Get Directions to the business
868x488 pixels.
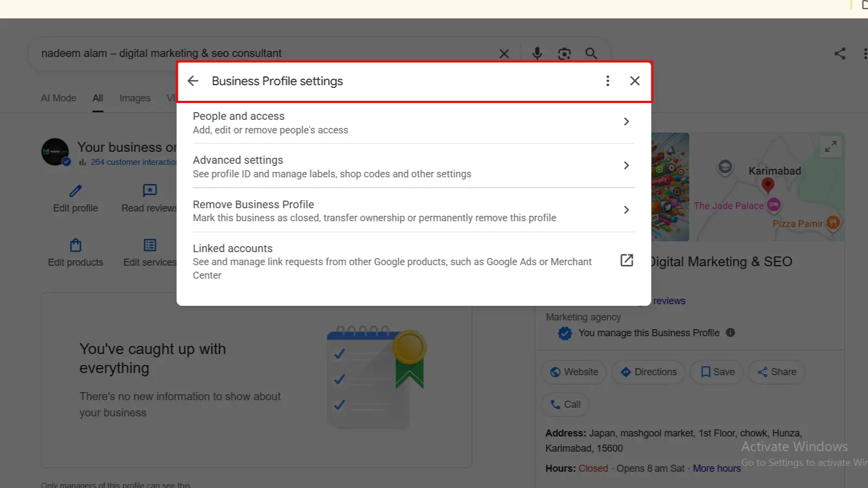coord(648,372)
